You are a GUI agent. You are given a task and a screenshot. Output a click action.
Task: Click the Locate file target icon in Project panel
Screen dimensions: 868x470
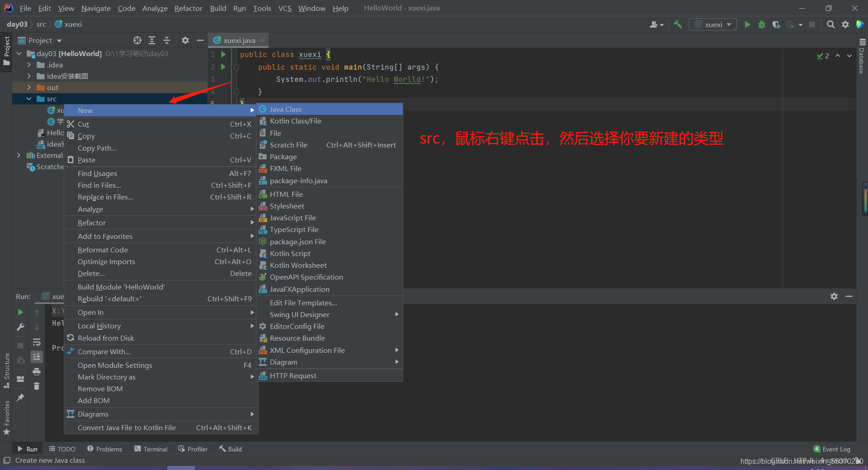pyautogui.click(x=137, y=40)
